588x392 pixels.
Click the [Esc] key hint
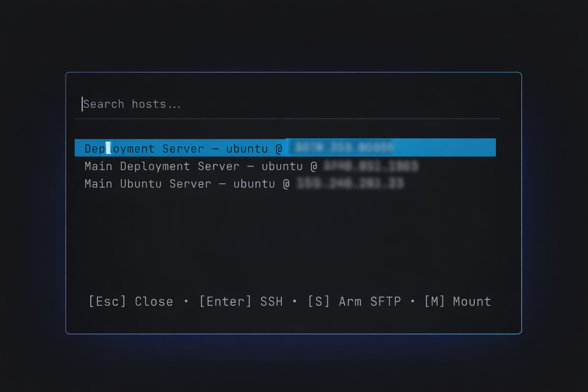tap(107, 302)
